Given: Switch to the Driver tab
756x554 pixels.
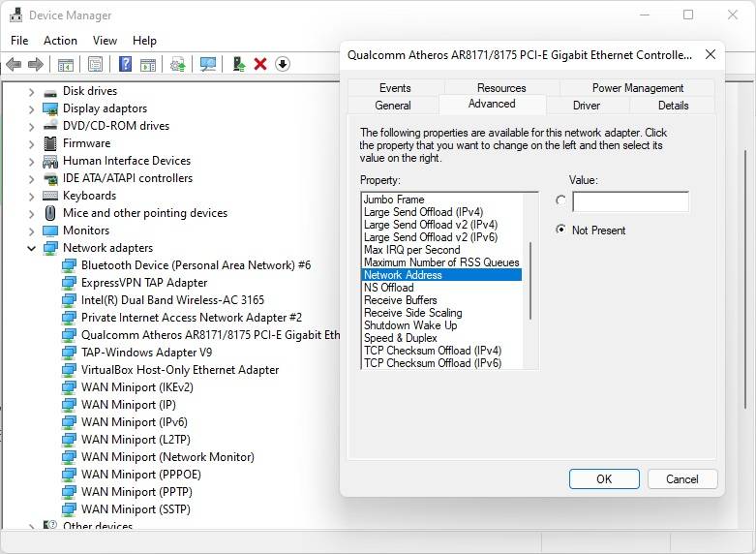Looking at the screenshot, I should click(x=587, y=106).
